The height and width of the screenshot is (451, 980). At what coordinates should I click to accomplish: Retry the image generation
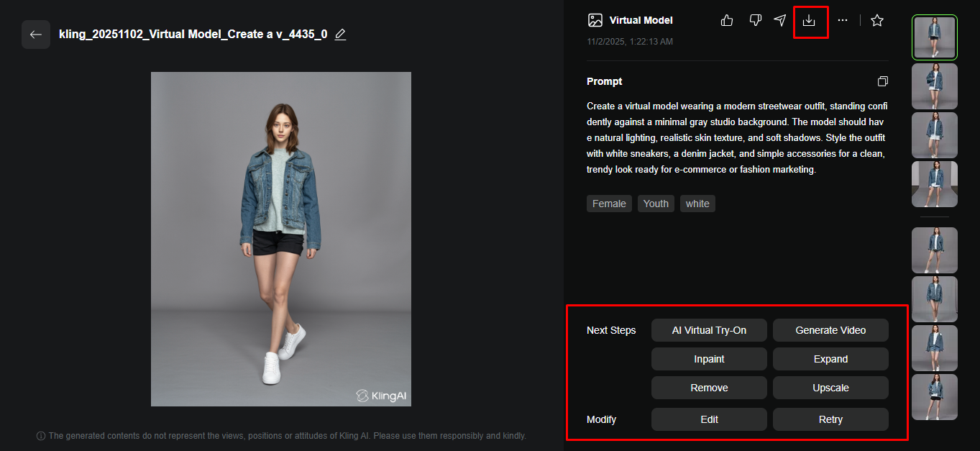pos(830,419)
